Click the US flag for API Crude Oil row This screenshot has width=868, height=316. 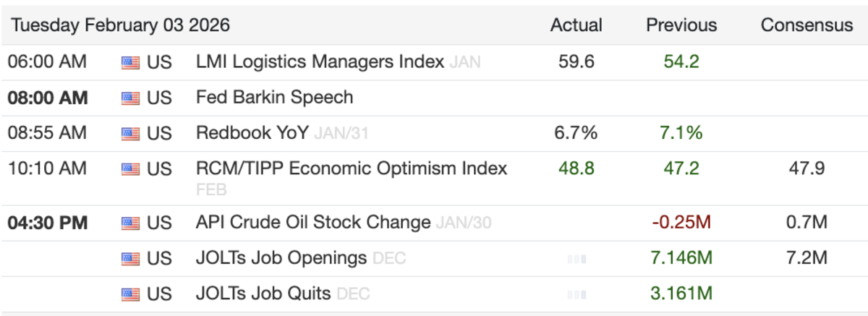coord(130,223)
